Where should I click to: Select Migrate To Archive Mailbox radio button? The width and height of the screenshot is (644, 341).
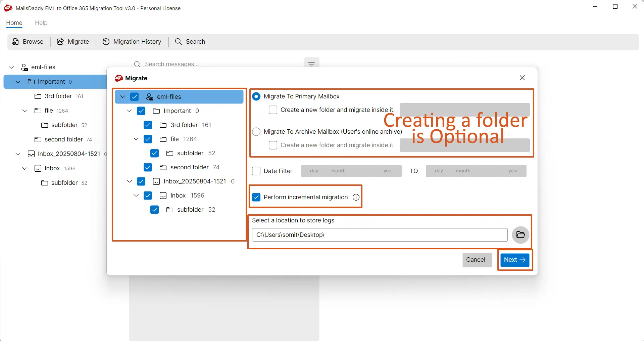pyautogui.click(x=256, y=132)
